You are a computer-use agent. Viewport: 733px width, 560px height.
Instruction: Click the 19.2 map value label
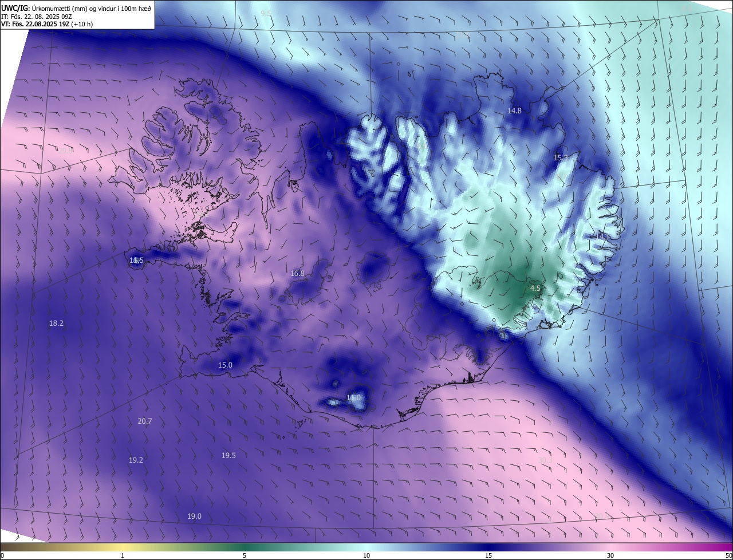coord(136,460)
